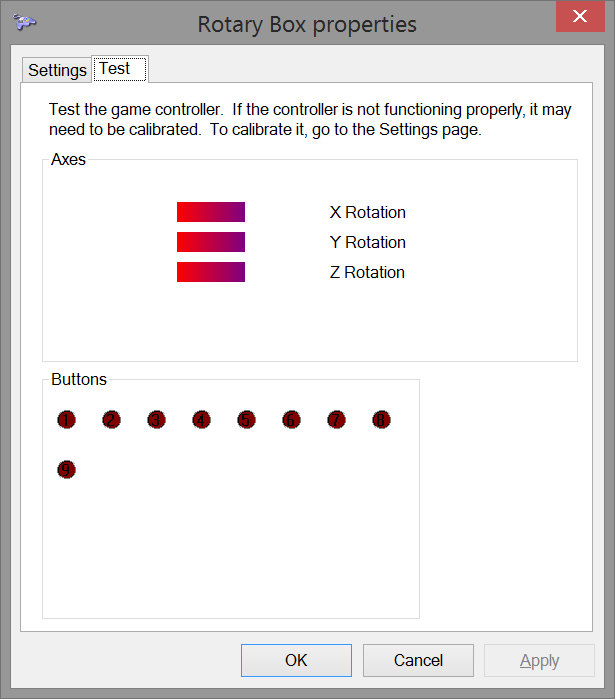This screenshot has width=615, height=699.
Task: Click the Y Rotation axis bar
Action: pyautogui.click(x=211, y=242)
